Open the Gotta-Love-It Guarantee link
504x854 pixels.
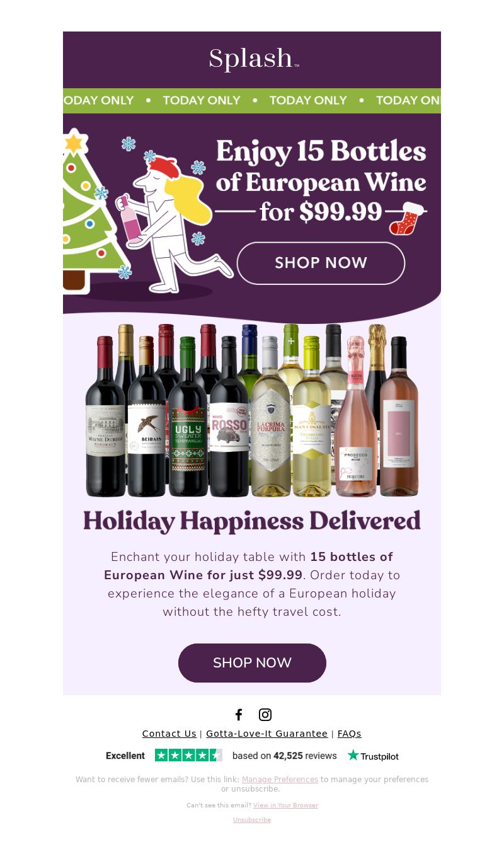(x=267, y=734)
